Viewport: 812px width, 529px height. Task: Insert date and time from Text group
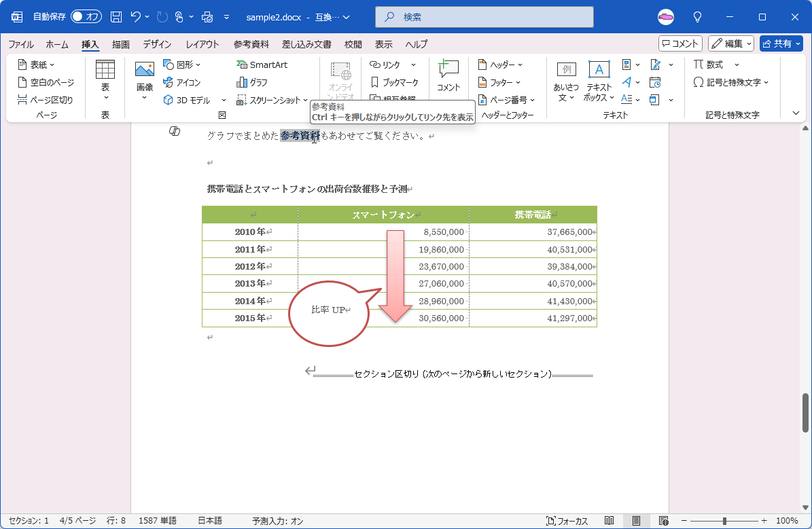[655, 82]
